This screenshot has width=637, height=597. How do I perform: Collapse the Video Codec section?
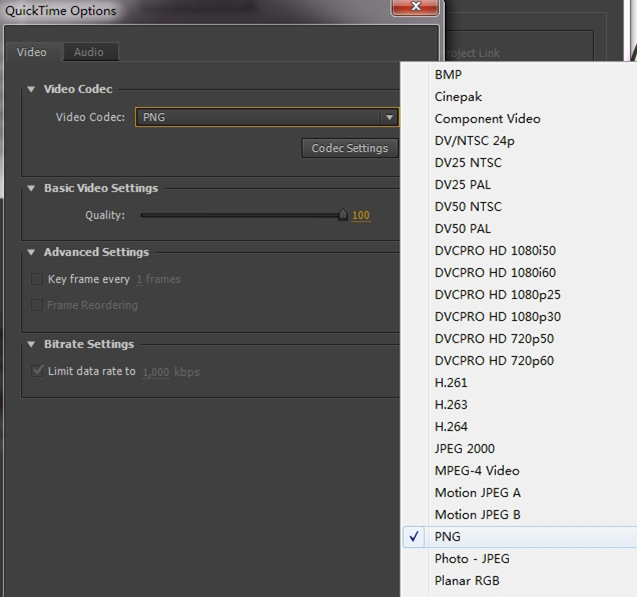point(31,89)
